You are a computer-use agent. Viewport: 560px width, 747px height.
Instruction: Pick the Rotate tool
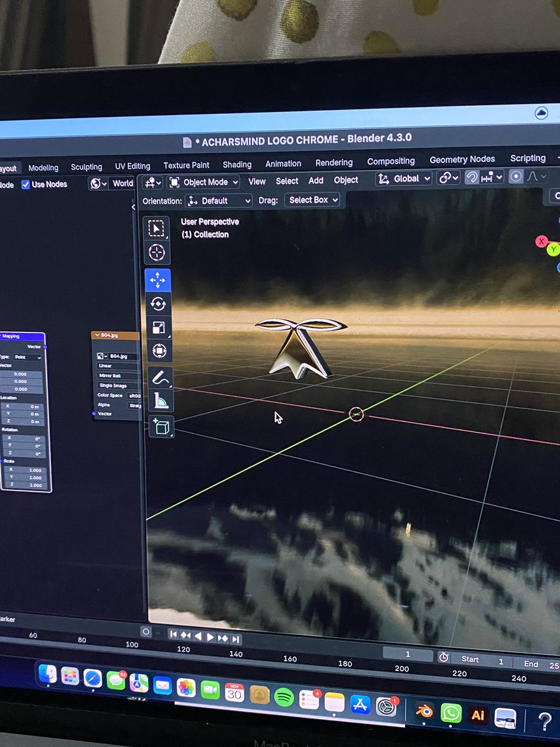coord(158,304)
